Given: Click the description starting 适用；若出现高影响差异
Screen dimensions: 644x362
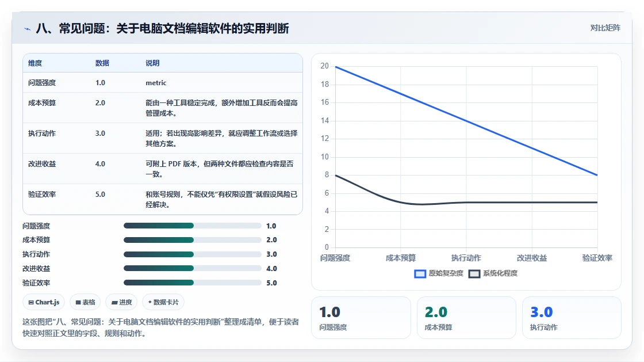Looking at the screenshot, I should click(221, 138).
